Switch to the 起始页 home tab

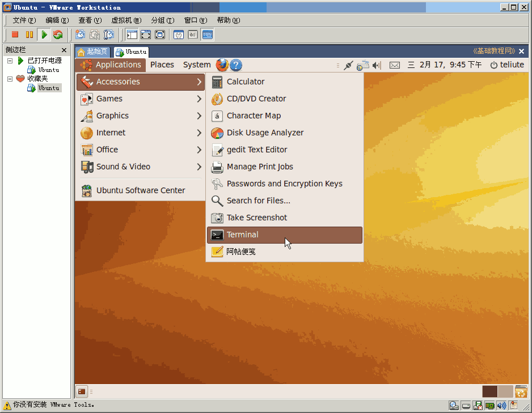click(92, 52)
